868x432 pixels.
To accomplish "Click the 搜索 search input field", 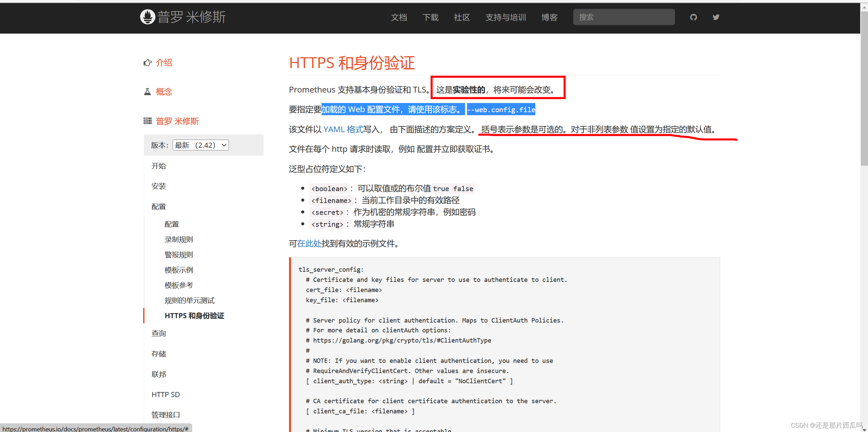I will tap(624, 17).
